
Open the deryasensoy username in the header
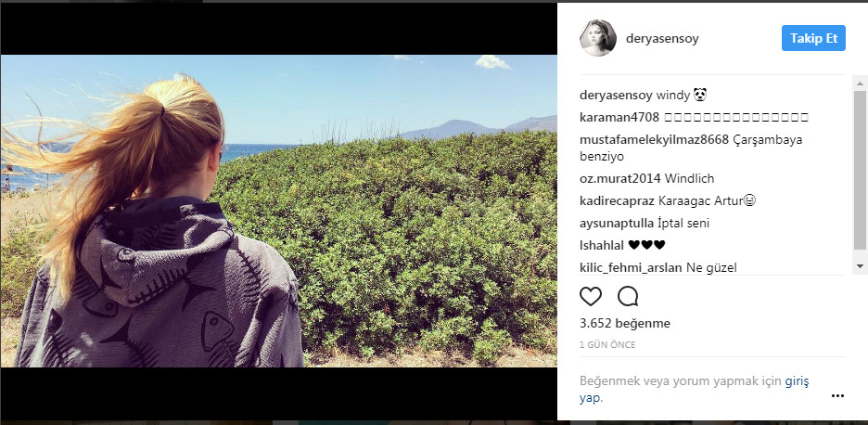point(662,39)
